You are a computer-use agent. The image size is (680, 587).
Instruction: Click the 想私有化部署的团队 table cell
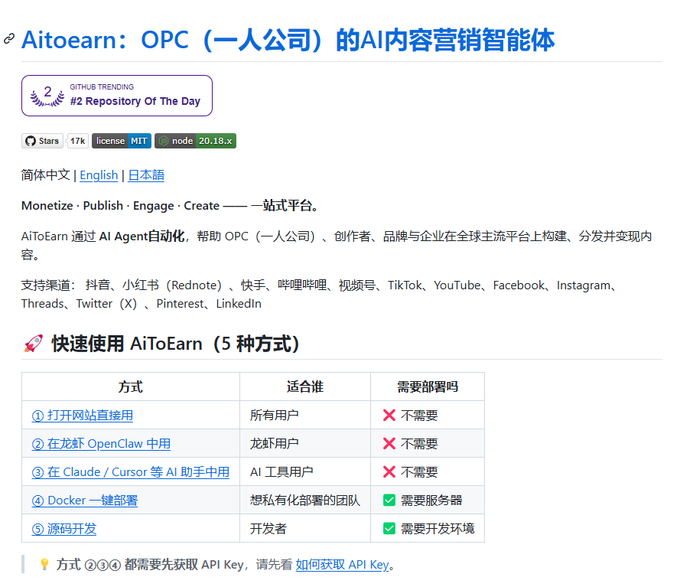tap(305, 500)
